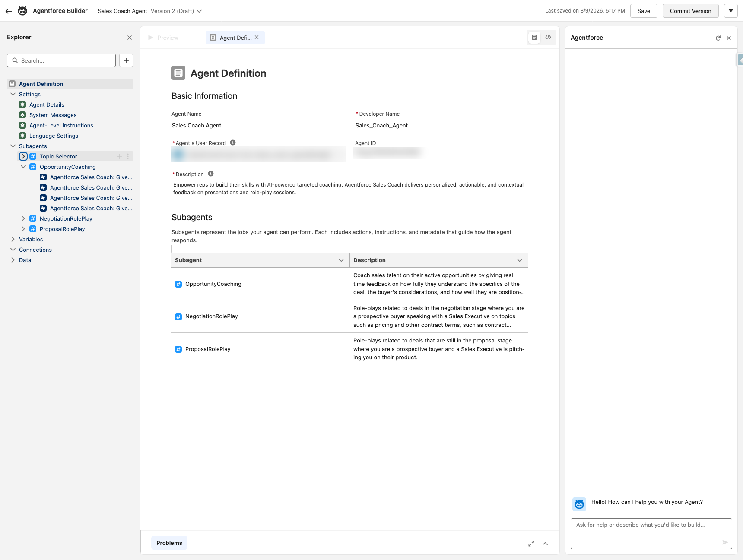The width and height of the screenshot is (743, 560).
Task: Click the info icon beside Description
Action: pyautogui.click(x=211, y=174)
